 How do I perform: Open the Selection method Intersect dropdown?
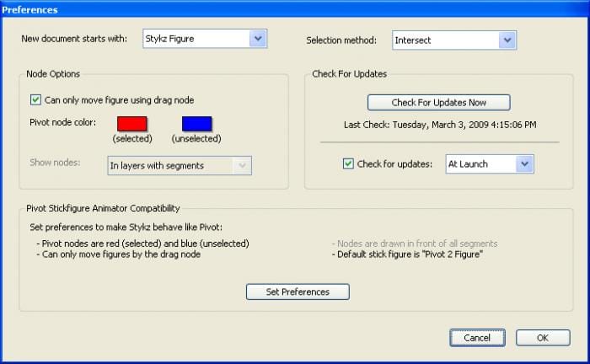coord(454,40)
